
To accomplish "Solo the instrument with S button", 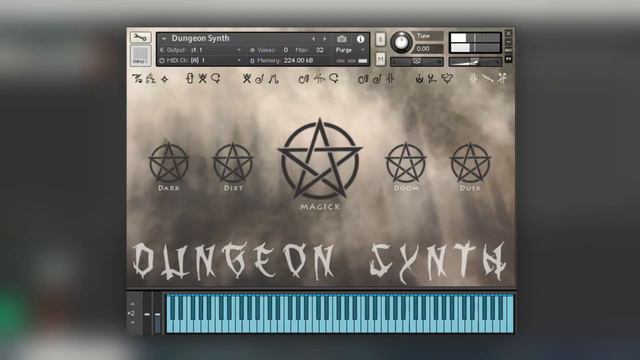I will (x=380, y=40).
